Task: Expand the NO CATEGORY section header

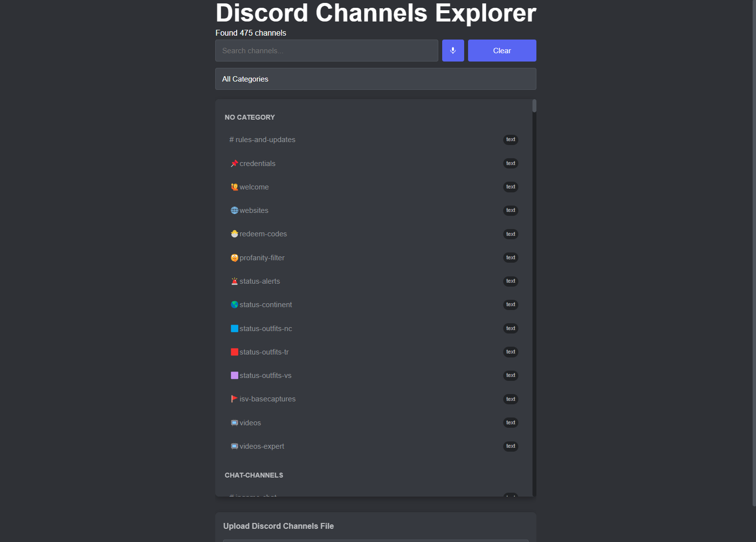Action: click(x=250, y=117)
